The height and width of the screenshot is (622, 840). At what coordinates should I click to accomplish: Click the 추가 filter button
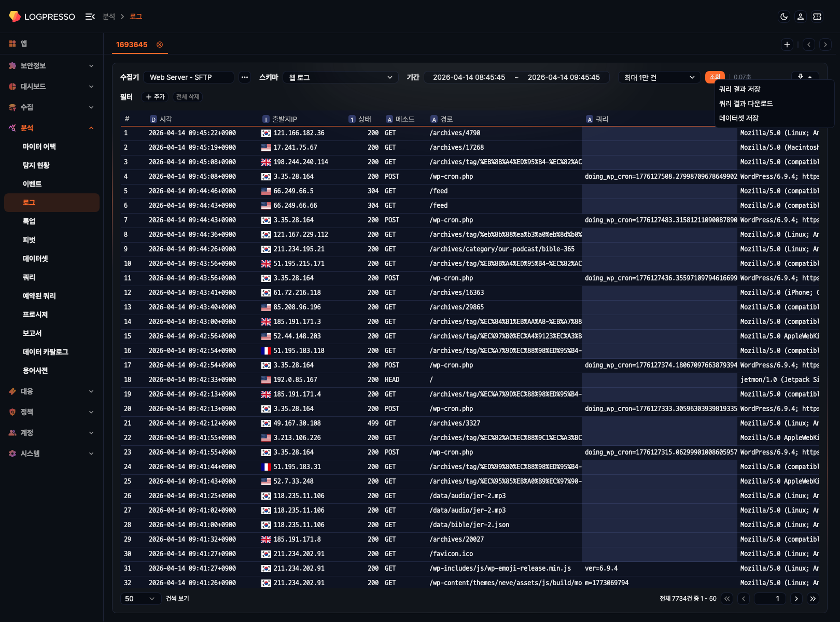pos(155,97)
